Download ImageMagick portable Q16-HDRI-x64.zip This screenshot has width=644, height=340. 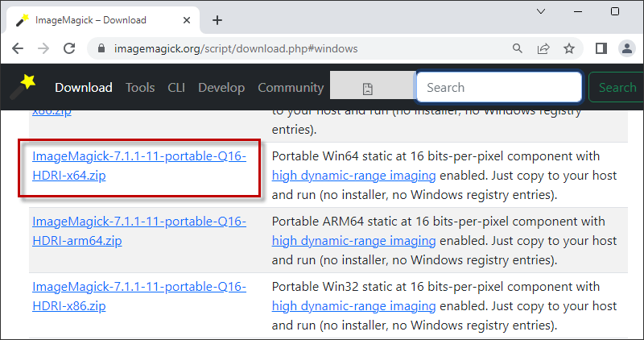point(139,166)
